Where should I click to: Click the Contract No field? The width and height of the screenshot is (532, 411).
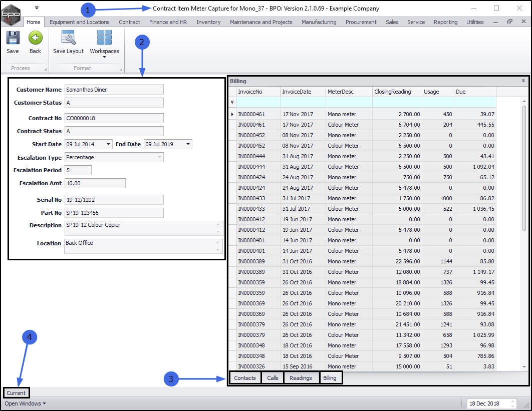pyautogui.click(x=114, y=118)
